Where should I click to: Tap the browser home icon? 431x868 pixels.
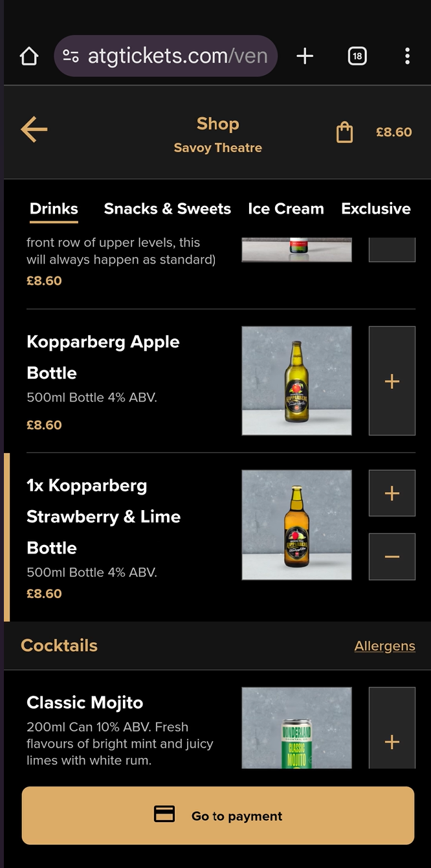[29, 56]
